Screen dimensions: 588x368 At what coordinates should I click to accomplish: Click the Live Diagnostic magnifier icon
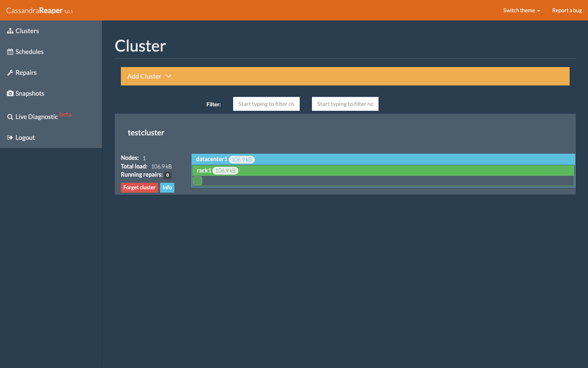tap(10, 117)
